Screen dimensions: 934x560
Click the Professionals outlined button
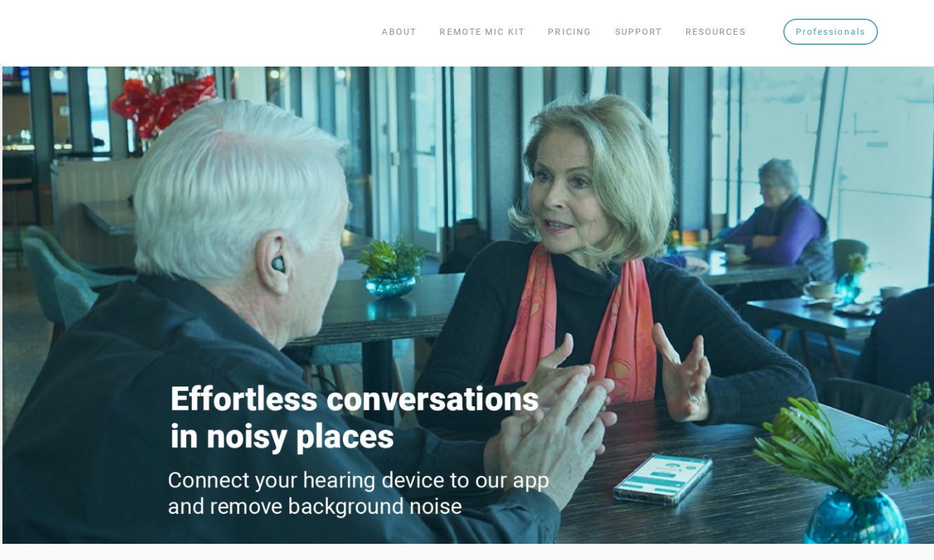830,32
